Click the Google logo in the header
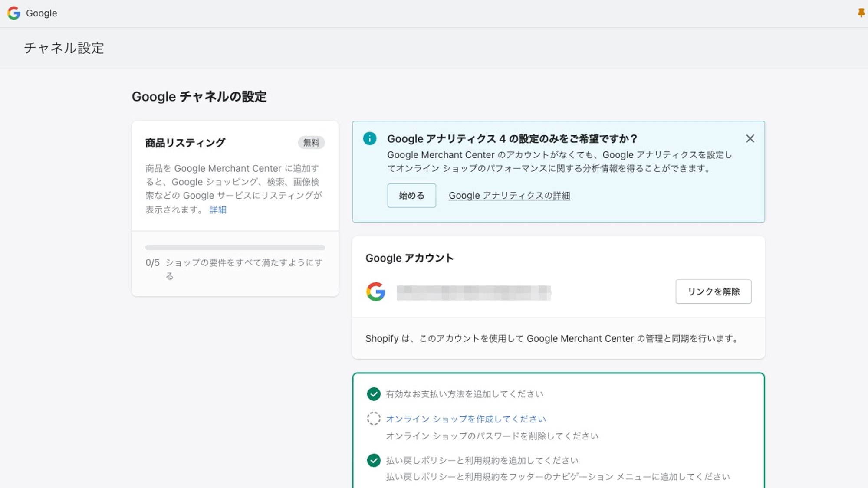The image size is (868, 488). (14, 13)
